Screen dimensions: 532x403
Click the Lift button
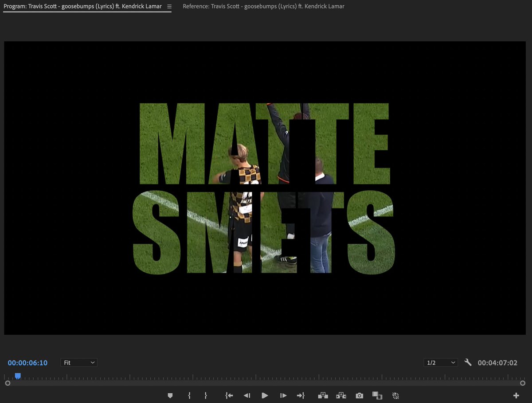pos(323,395)
